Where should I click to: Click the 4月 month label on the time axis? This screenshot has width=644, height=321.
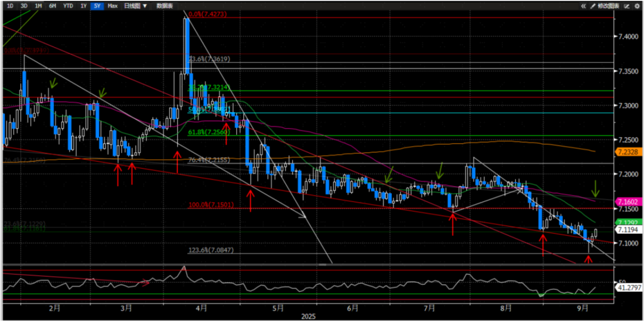coord(201,307)
